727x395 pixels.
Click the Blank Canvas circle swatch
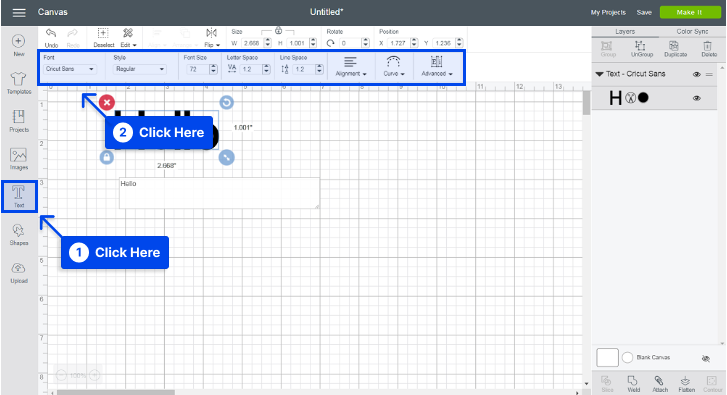pyautogui.click(x=627, y=357)
